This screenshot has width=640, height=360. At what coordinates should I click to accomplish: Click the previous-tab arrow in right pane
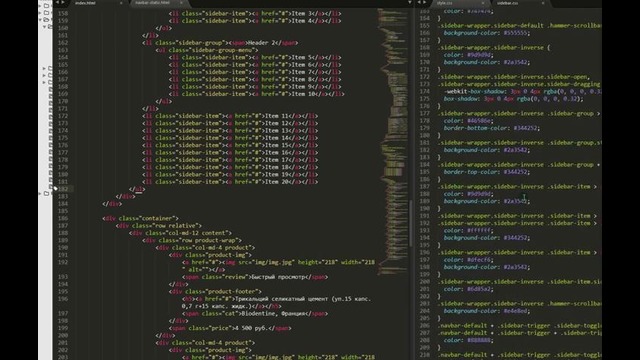tap(419, 2)
